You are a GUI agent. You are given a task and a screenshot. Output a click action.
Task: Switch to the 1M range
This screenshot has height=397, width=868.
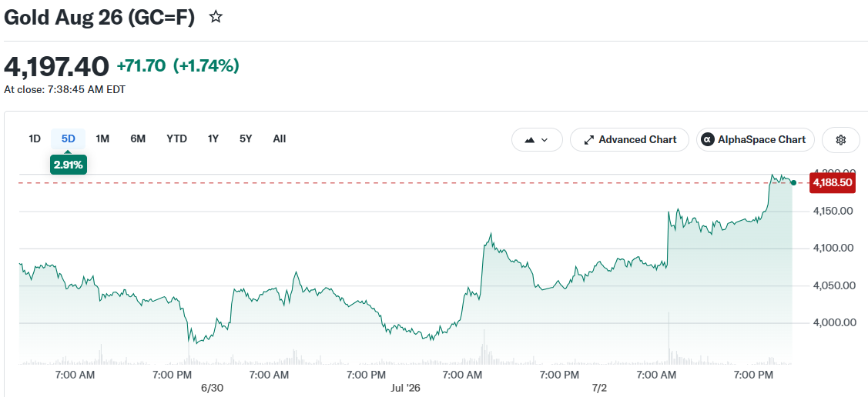(102, 138)
